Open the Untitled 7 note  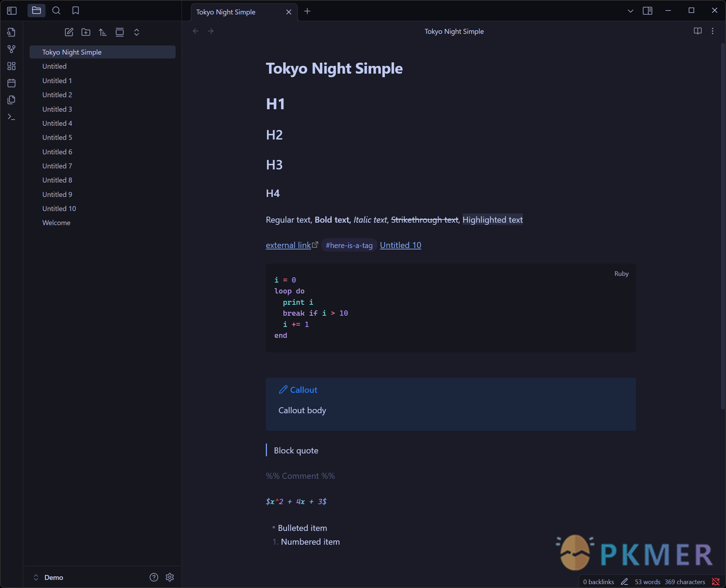coord(103,166)
